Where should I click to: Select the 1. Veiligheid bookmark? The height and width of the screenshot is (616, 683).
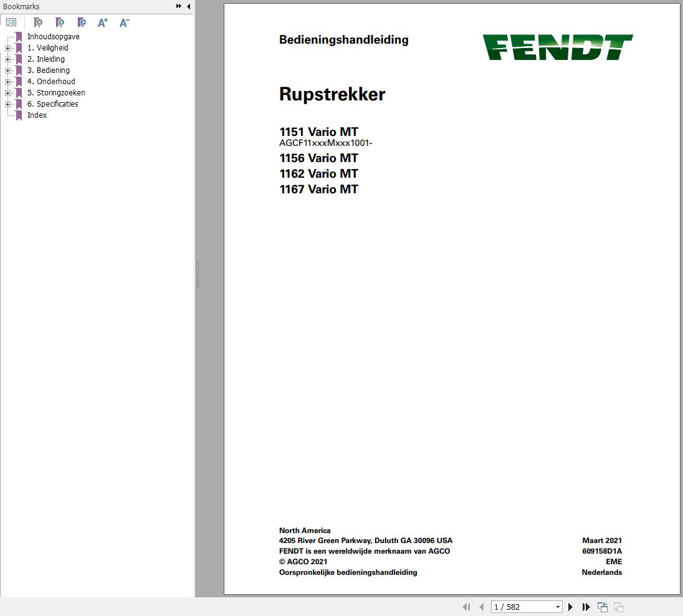48,48
